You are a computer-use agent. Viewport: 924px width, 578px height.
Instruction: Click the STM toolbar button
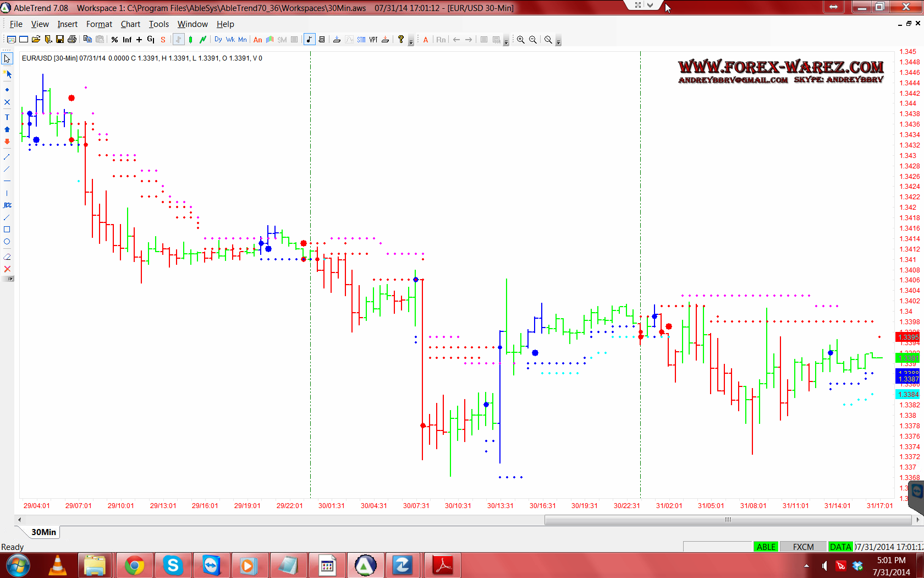(361, 40)
